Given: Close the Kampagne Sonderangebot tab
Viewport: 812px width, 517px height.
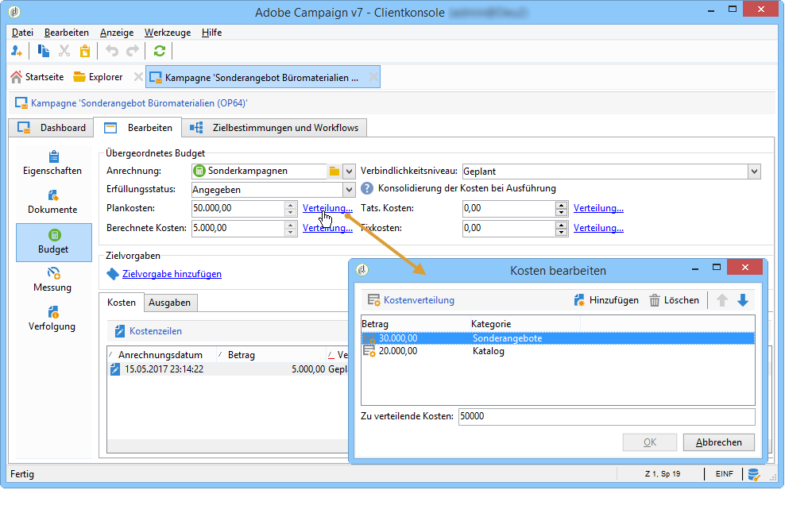Looking at the screenshot, I should 373,77.
